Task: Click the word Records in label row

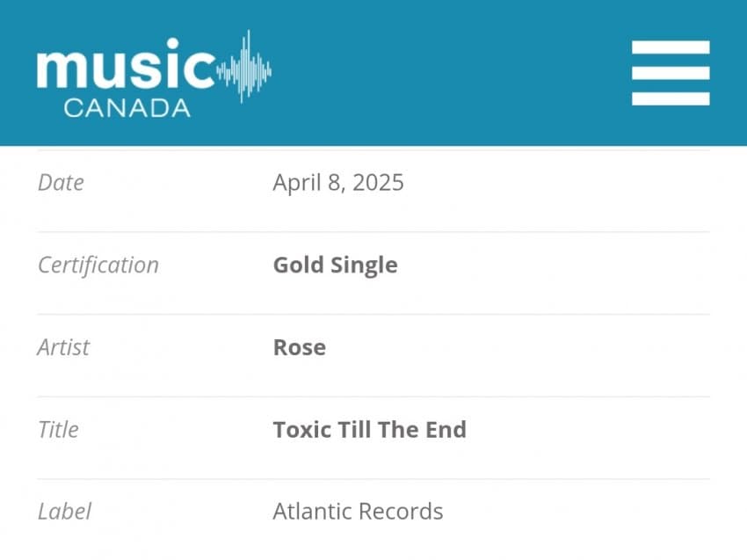Action: (x=401, y=512)
